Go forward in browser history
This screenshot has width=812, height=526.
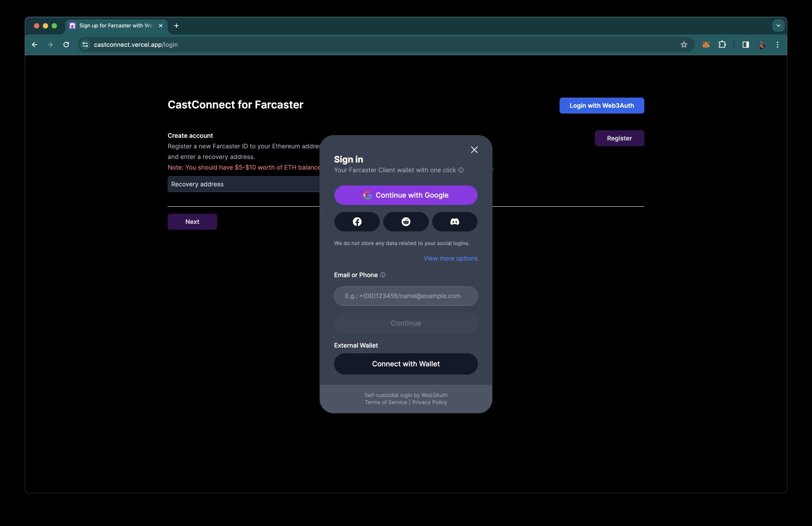click(50, 45)
